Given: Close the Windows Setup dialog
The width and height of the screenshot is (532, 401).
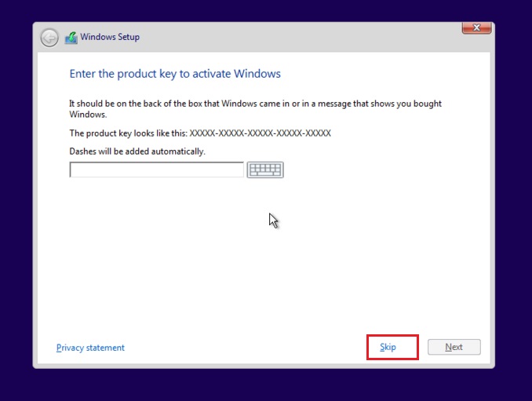Looking at the screenshot, I should [477, 27].
